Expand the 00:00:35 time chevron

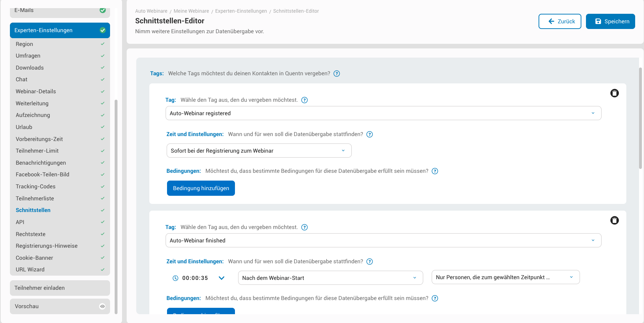pyautogui.click(x=222, y=278)
